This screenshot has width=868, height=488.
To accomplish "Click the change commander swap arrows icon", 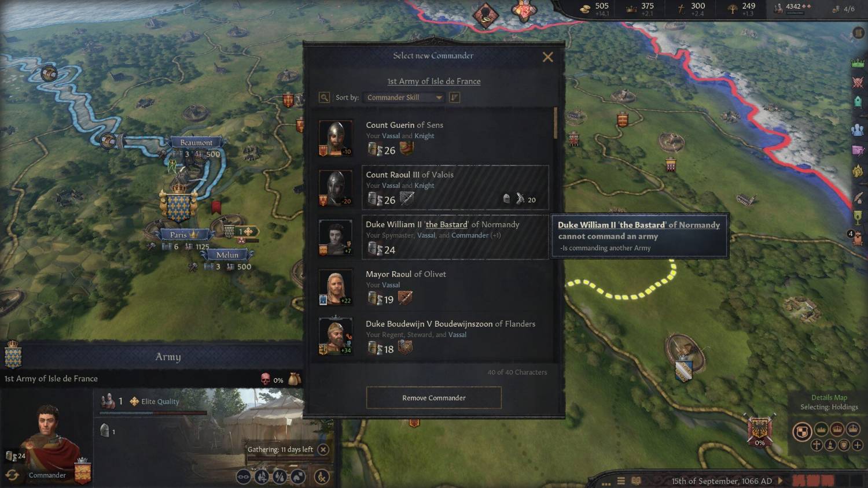I will pos(12,475).
